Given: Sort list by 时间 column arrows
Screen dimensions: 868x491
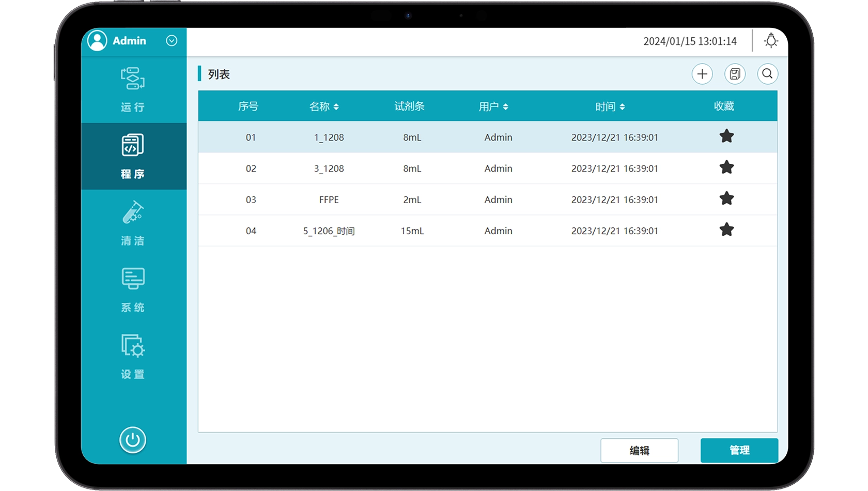Looking at the screenshot, I should click(x=622, y=107).
